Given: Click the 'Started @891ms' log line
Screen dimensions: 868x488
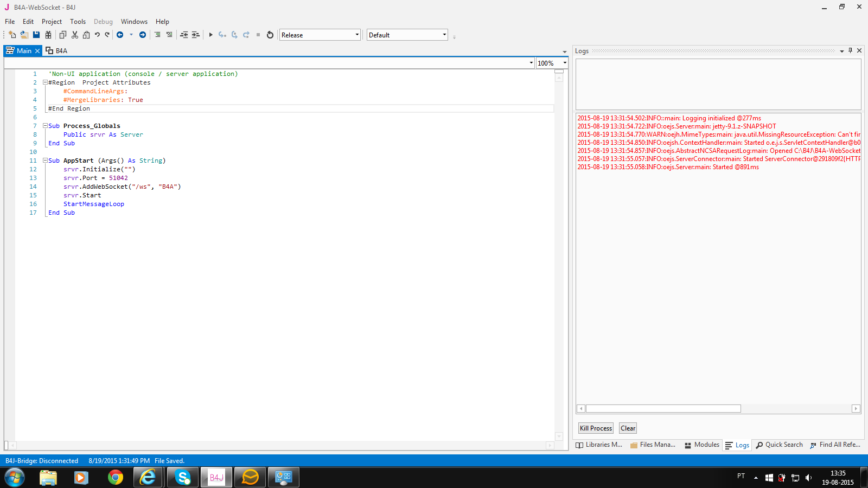Looking at the screenshot, I should pos(668,167).
